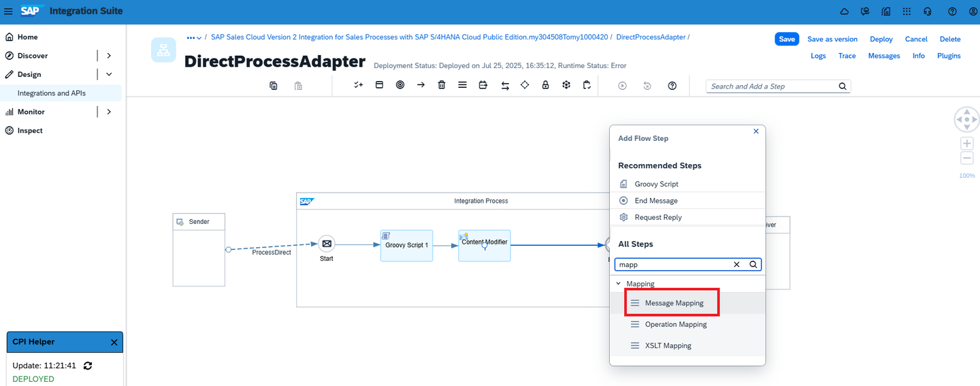The height and width of the screenshot is (386, 980).
Task: Open Discover in sidebar
Action: pyautogui.click(x=33, y=56)
